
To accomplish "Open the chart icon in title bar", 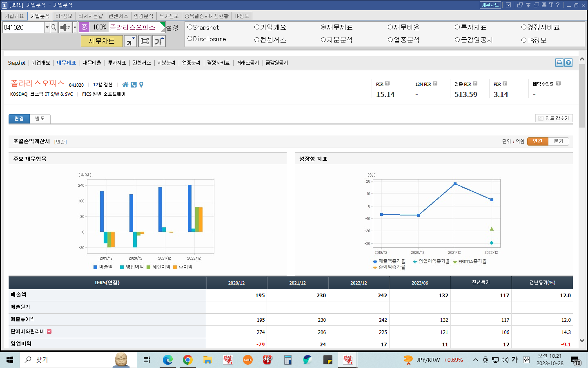I will point(508,5).
